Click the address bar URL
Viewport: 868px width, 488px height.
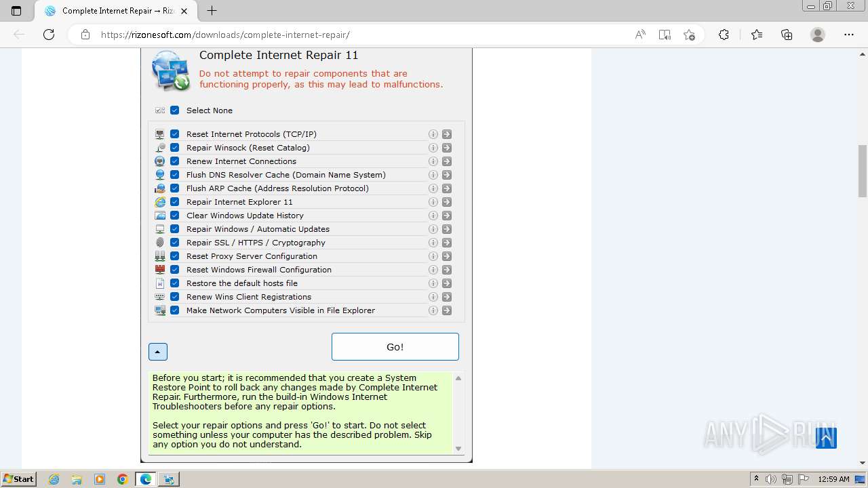click(225, 35)
